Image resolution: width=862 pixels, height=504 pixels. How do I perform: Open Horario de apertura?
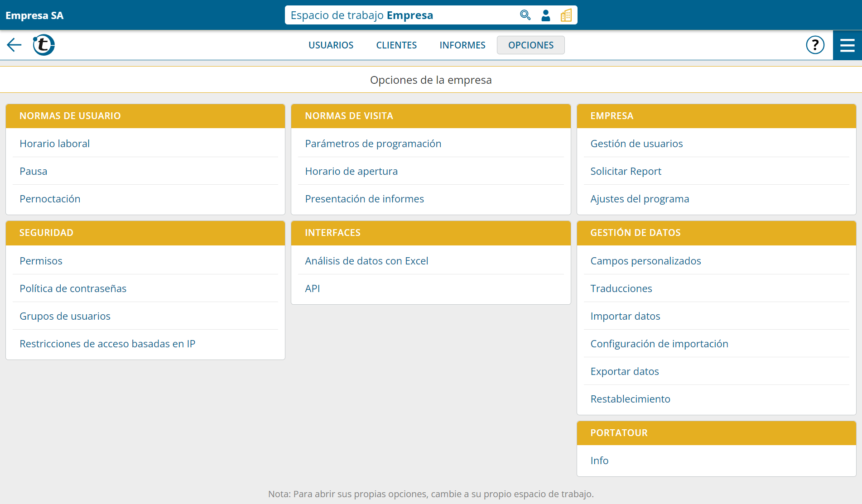[x=431, y=171]
